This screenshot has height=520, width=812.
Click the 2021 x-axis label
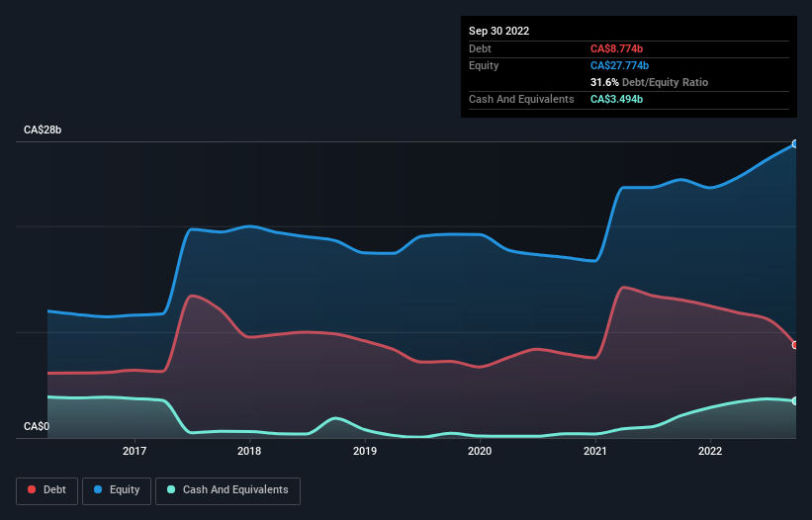(595, 451)
